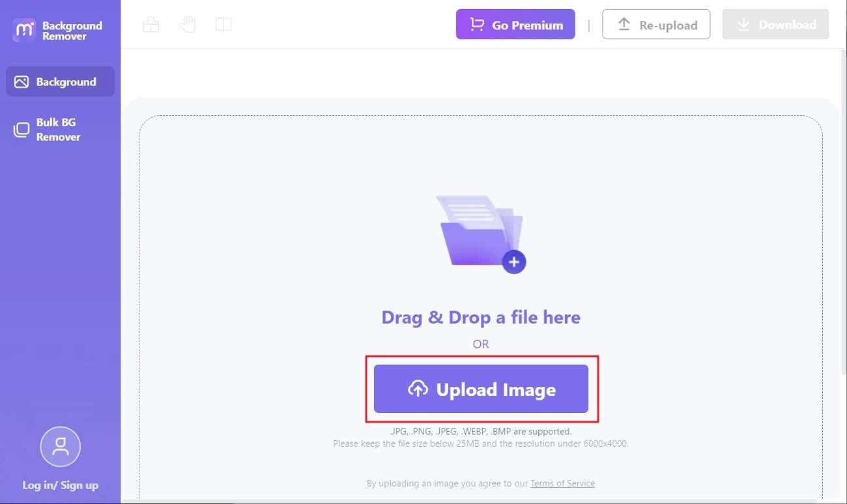This screenshot has width=847, height=504.
Task: Select the Background tab in the left sidebar
Action: (x=60, y=81)
